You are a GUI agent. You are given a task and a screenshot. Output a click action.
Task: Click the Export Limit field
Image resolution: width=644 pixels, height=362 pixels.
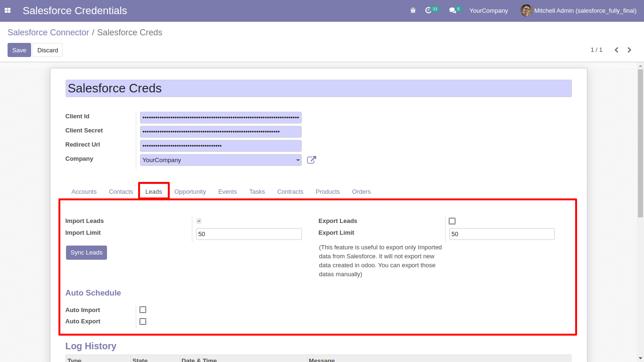502,234
